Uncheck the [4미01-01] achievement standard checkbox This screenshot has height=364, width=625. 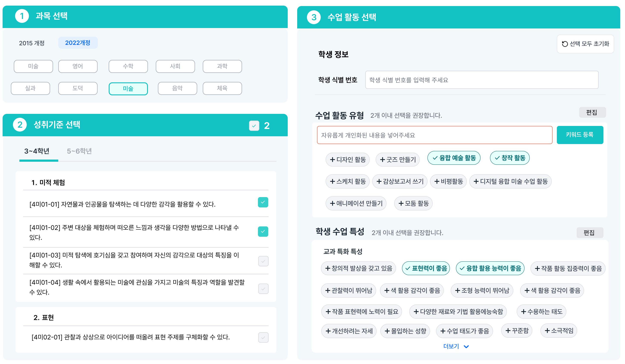click(263, 202)
